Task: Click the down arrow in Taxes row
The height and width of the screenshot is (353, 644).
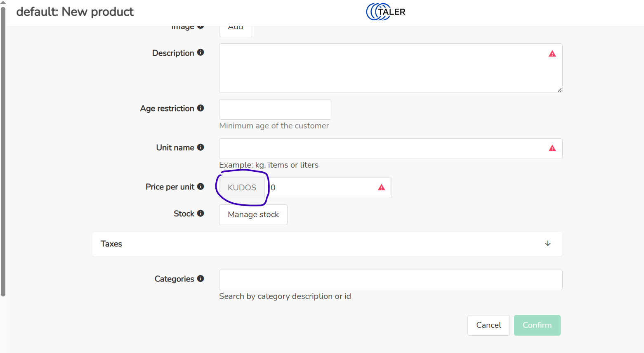Action: pyautogui.click(x=547, y=244)
